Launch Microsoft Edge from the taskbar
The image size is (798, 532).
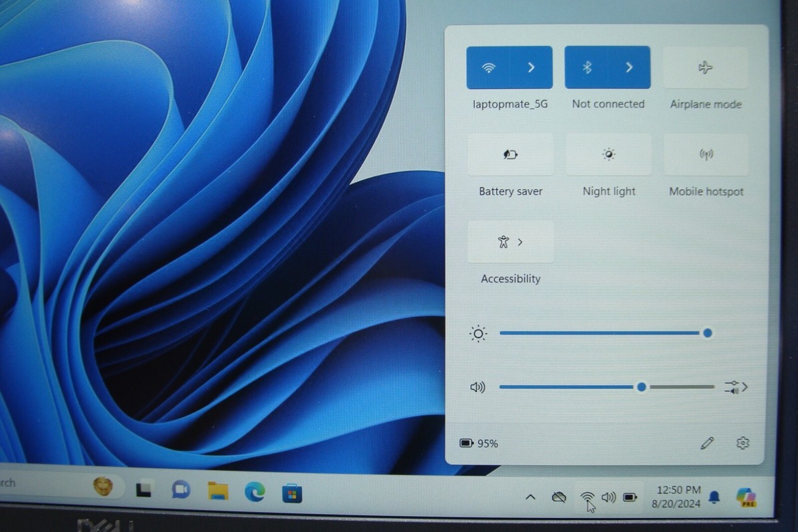click(x=255, y=491)
